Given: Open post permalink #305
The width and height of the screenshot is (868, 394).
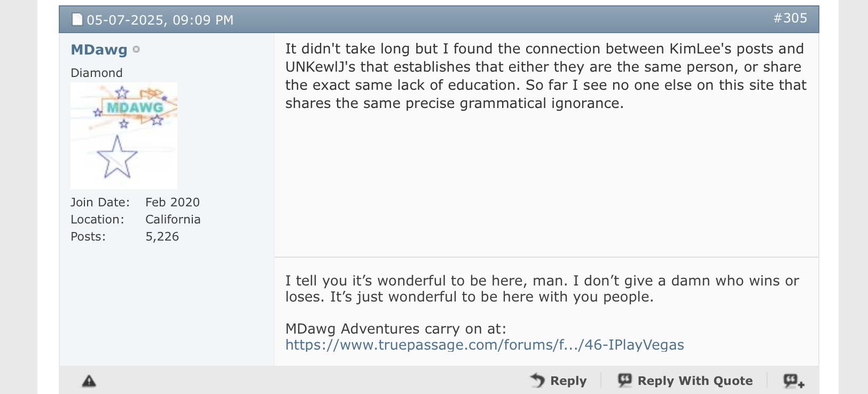Looking at the screenshot, I should [x=790, y=18].
